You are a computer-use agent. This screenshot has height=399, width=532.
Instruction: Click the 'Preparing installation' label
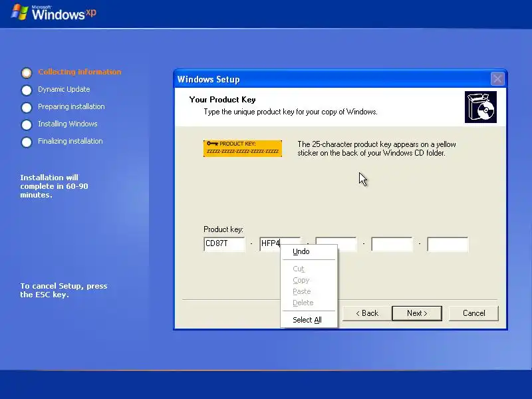71,106
